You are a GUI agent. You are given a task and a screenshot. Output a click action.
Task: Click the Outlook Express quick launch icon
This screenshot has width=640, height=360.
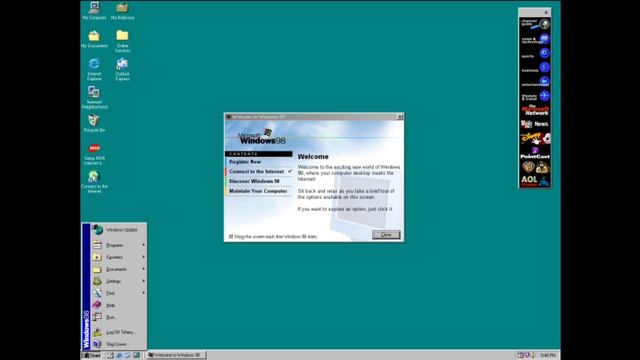128,355
